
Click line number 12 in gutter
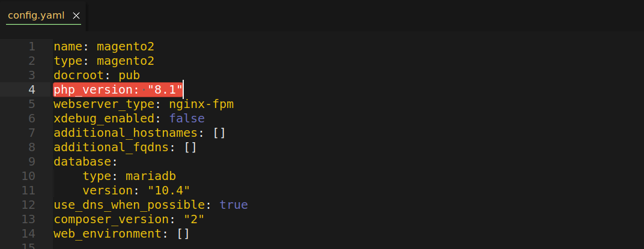28,204
